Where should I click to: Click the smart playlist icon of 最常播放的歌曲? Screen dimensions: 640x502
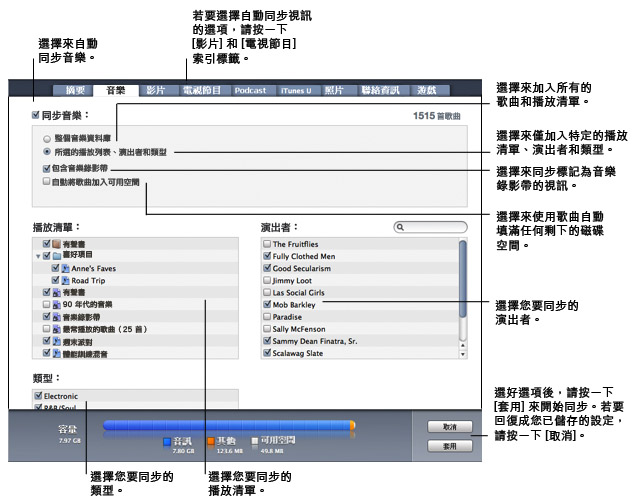[x=57, y=329]
